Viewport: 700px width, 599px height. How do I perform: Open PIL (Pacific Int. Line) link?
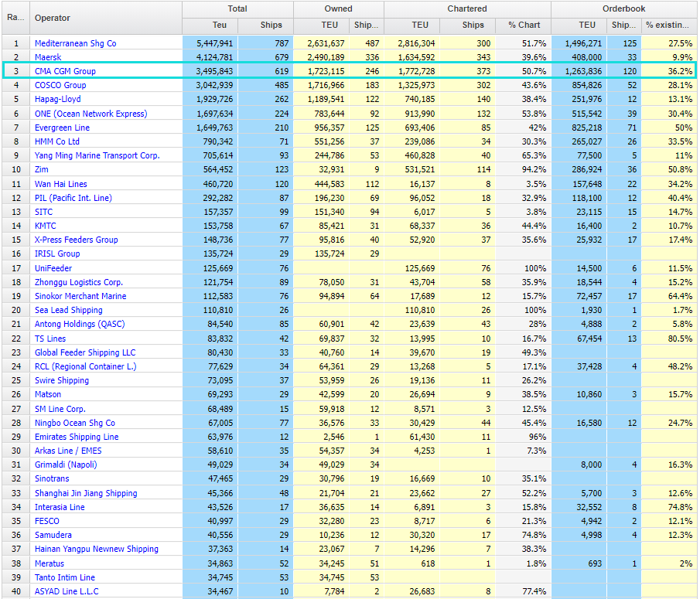[x=73, y=198]
